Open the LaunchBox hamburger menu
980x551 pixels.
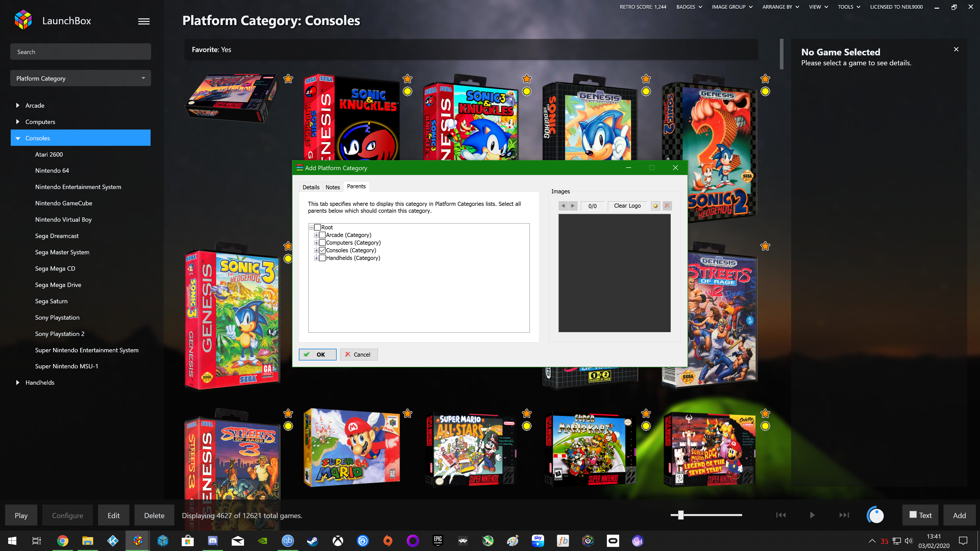[x=143, y=21]
